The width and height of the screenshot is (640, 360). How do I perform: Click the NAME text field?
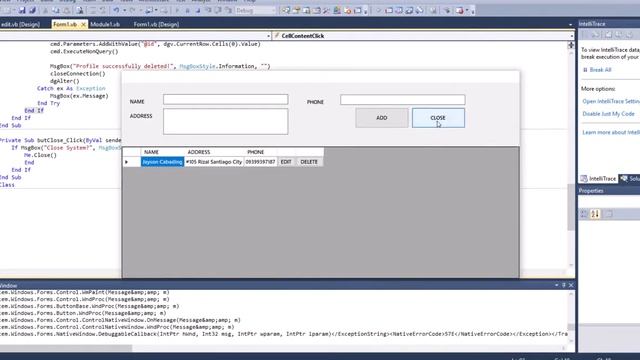[225, 99]
